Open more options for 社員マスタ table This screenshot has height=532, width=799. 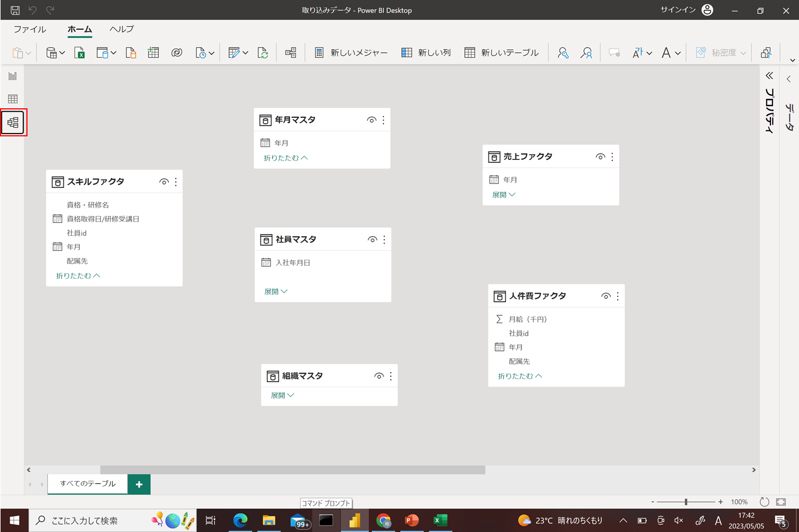384,240
